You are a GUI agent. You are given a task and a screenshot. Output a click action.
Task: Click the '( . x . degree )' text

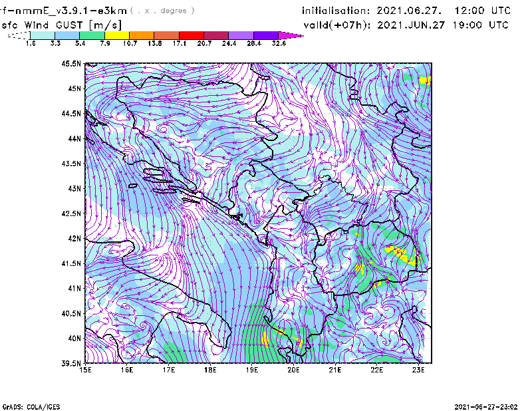[162, 11]
